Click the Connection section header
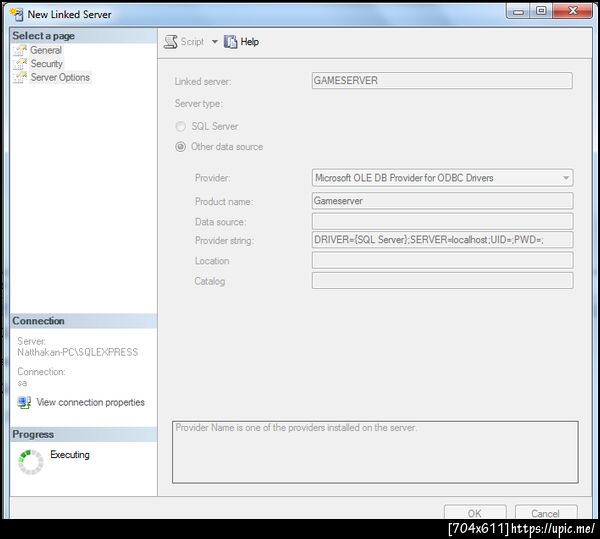 [83, 321]
